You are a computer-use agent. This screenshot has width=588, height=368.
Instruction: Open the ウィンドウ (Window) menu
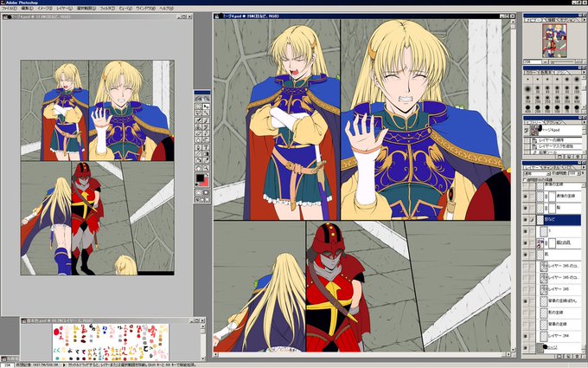[145, 8]
